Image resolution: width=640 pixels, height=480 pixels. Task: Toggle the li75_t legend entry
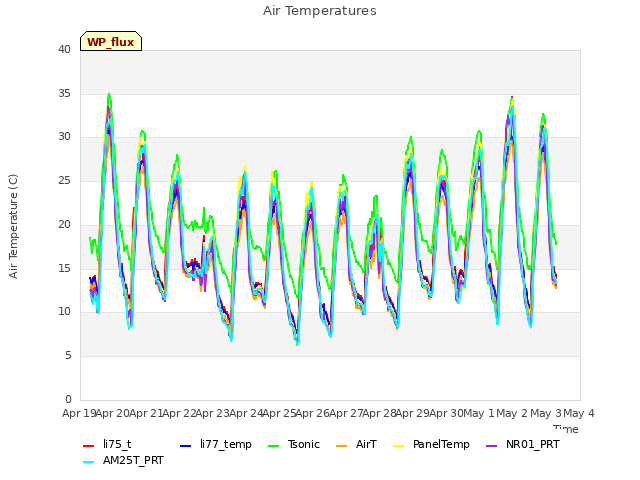(107, 444)
